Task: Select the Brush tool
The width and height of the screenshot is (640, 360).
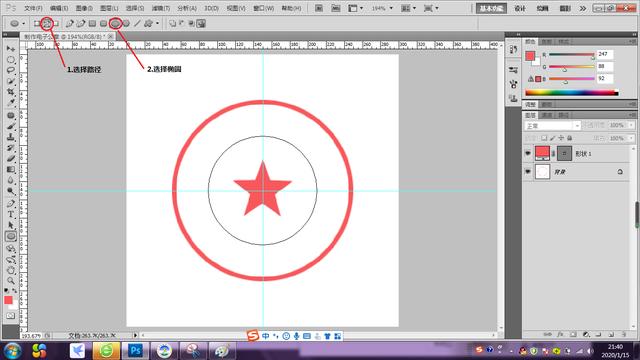Action: pos(11,127)
